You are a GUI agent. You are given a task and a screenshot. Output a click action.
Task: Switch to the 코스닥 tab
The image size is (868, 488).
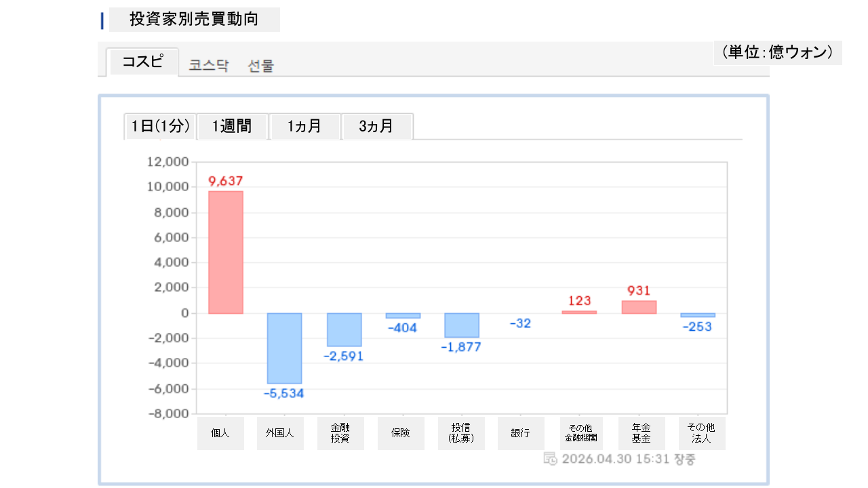click(x=209, y=66)
